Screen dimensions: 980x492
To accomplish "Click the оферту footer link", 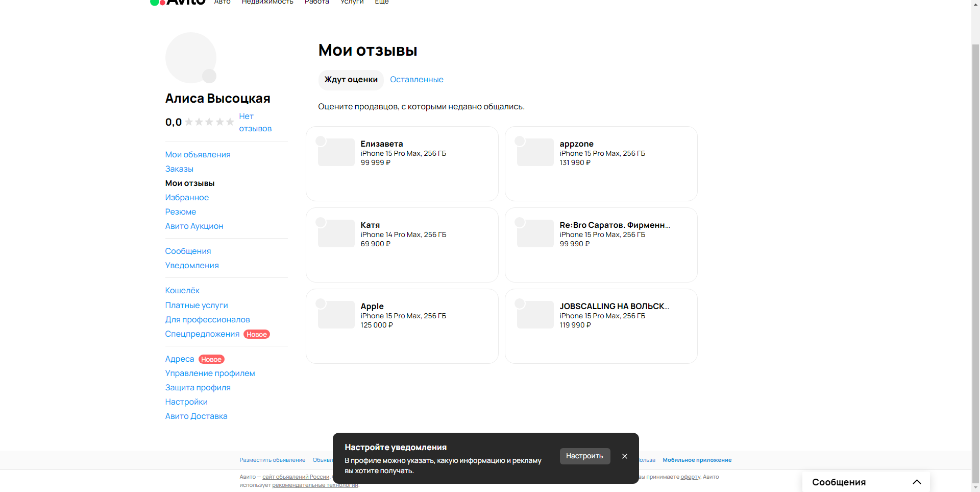I will (690, 477).
